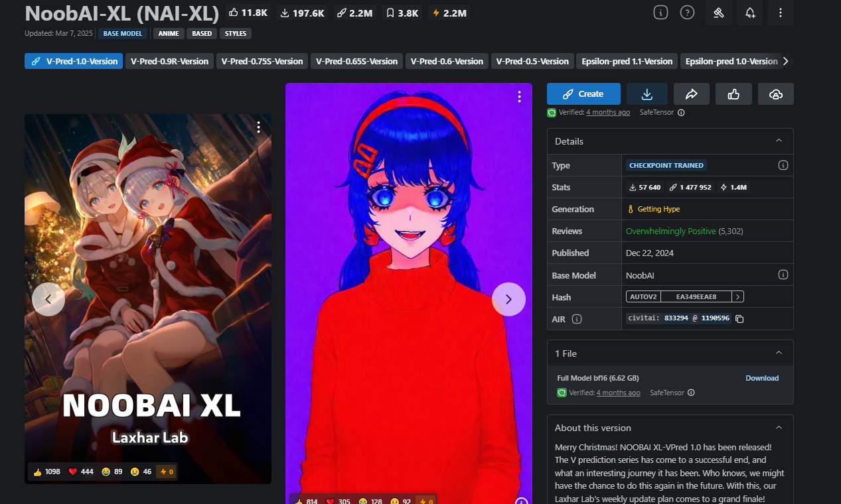Click Overwhelmingly Positive reviews link
Screen dimensions: 841x504
(670, 231)
